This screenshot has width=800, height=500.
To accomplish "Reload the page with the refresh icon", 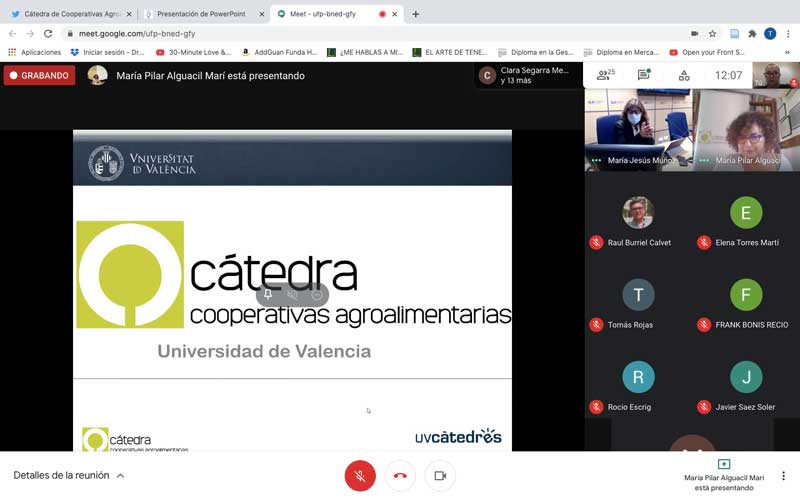I will click(x=48, y=34).
